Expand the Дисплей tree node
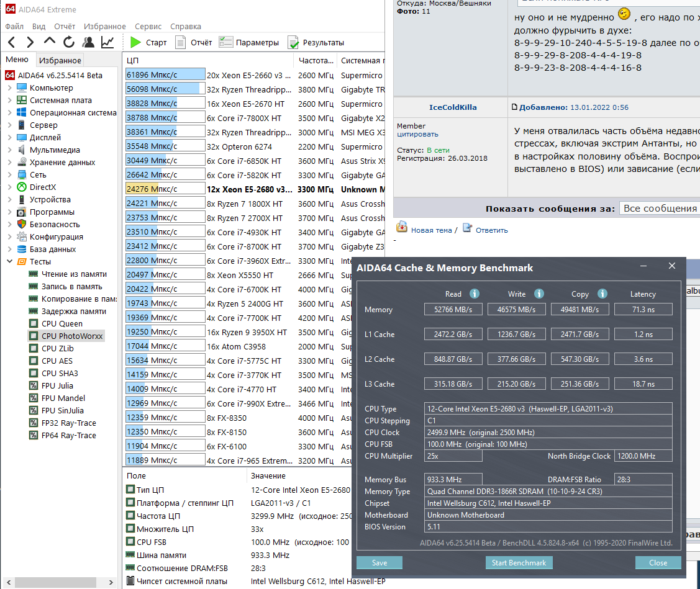Screen dimensions: 700x589 coord(9,137)
